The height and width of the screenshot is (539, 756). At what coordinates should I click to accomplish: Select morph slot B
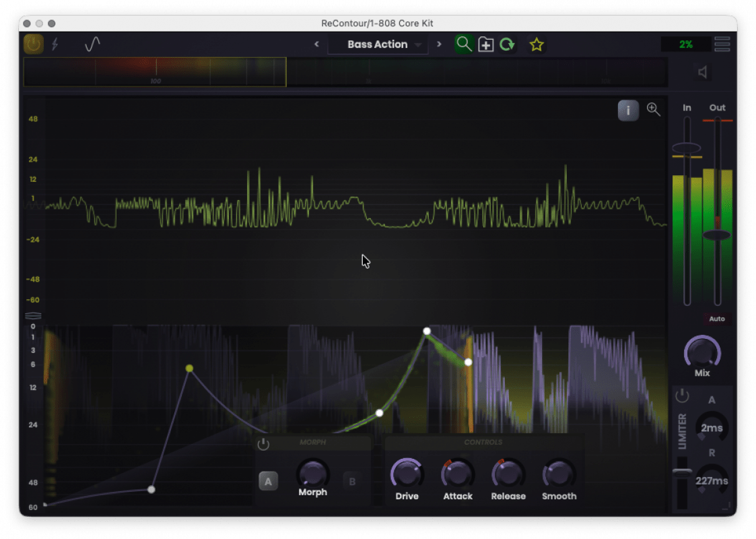352,481
